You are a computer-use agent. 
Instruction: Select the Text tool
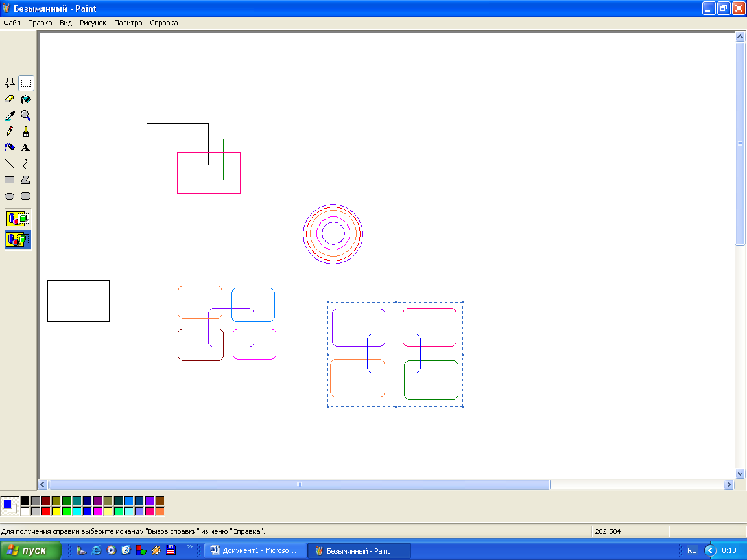(26, 148)
